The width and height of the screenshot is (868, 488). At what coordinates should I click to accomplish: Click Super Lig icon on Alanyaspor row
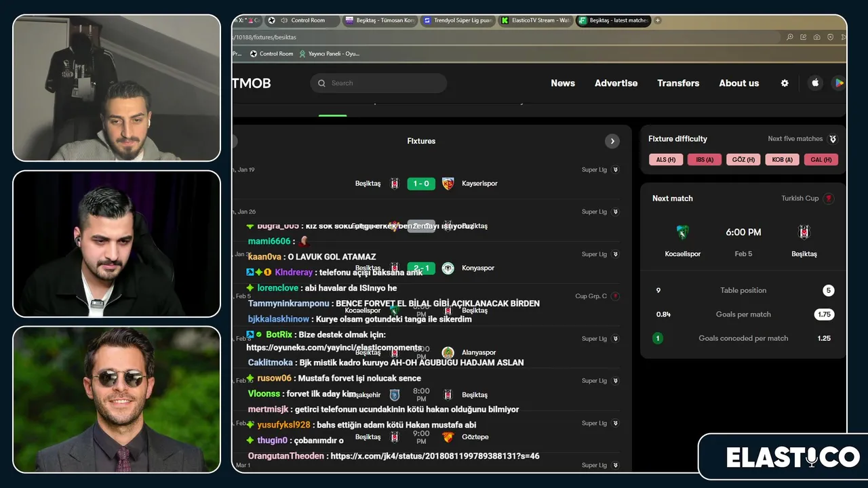tap(616, 338)
